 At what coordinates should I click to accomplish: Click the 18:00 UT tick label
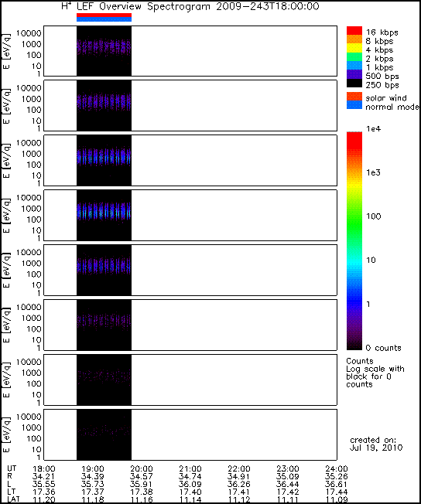pyautogui.click(x=44, y=468)
